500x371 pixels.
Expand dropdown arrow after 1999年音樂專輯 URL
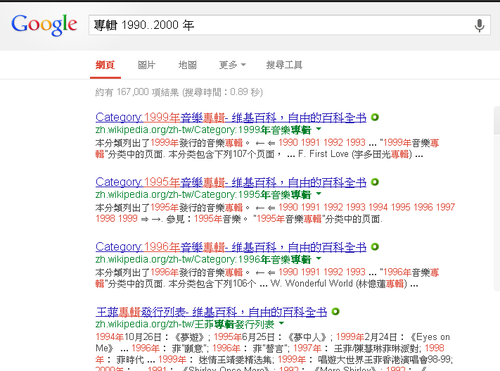coord(319,129)
